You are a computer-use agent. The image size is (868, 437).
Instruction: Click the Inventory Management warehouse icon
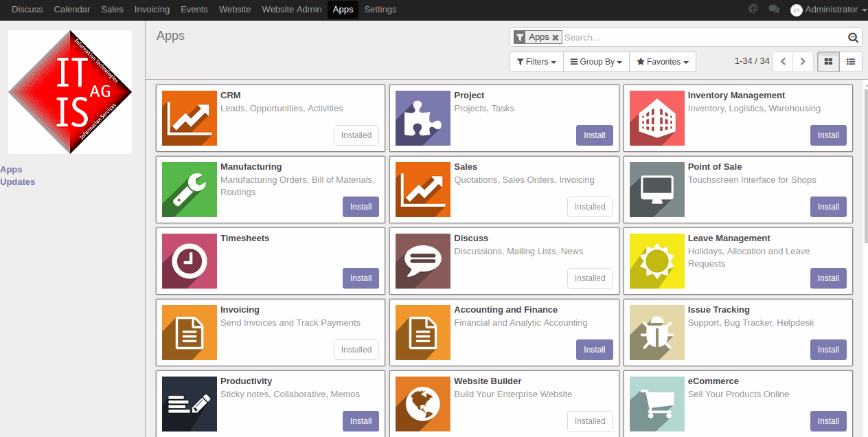(656, 118)
